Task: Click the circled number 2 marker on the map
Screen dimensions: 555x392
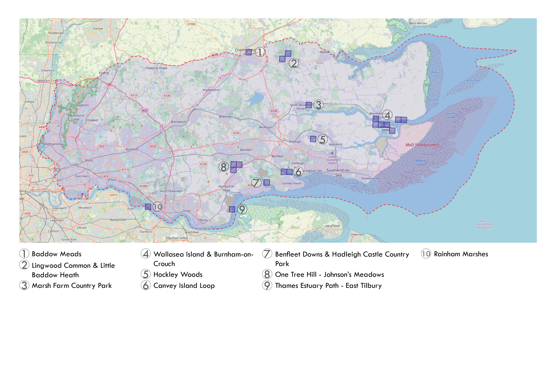Action: [294, 63]
